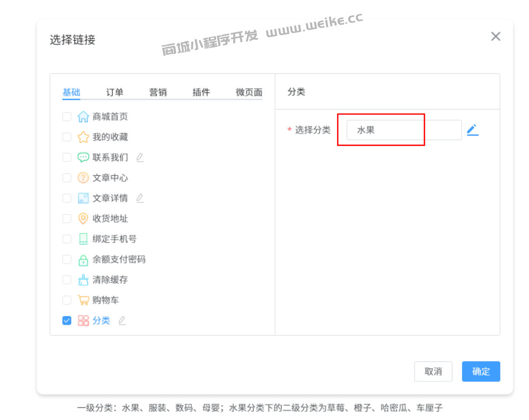Open the 营销 tab
This screenshot has height=420, width=529.
[x=158, y=92]
